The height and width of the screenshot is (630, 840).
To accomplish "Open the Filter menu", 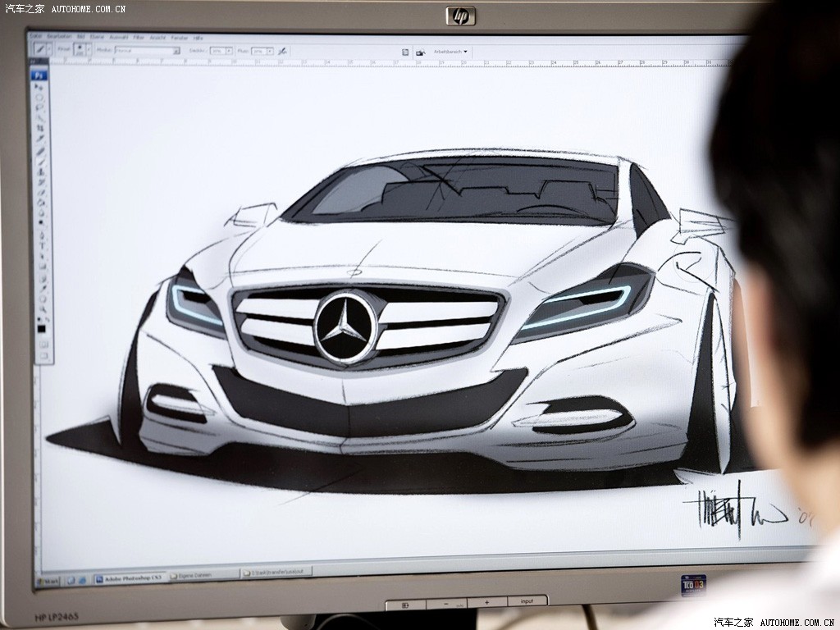I will coord(139,37).
